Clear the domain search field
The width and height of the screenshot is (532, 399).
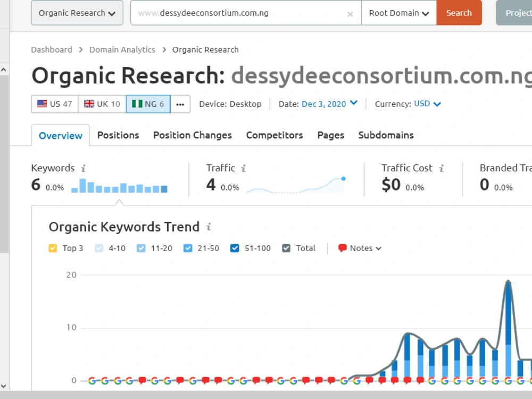point(350,14)
